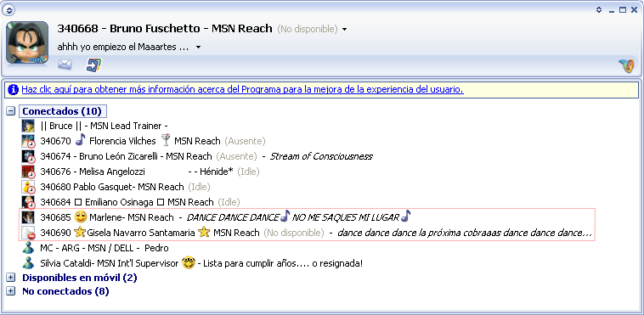Click Silvia Cataldi's green buddy icon
Screen dimensions: 644x315
(x=28, y=263)
